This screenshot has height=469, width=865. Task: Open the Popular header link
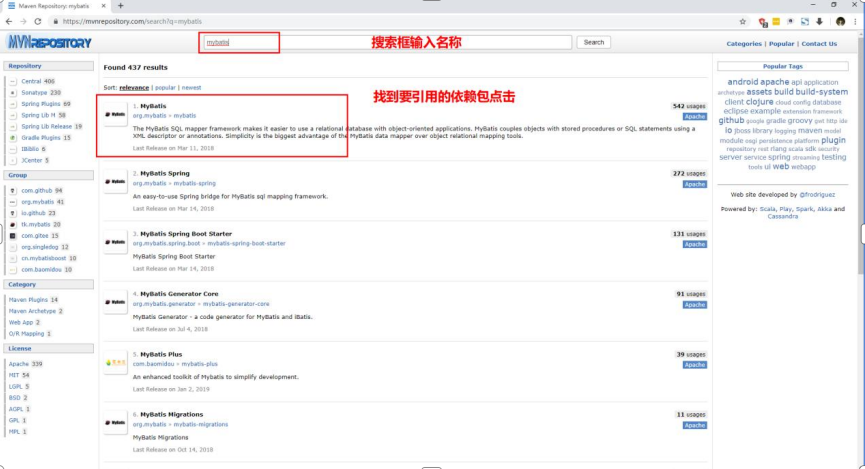click(781, 44)
